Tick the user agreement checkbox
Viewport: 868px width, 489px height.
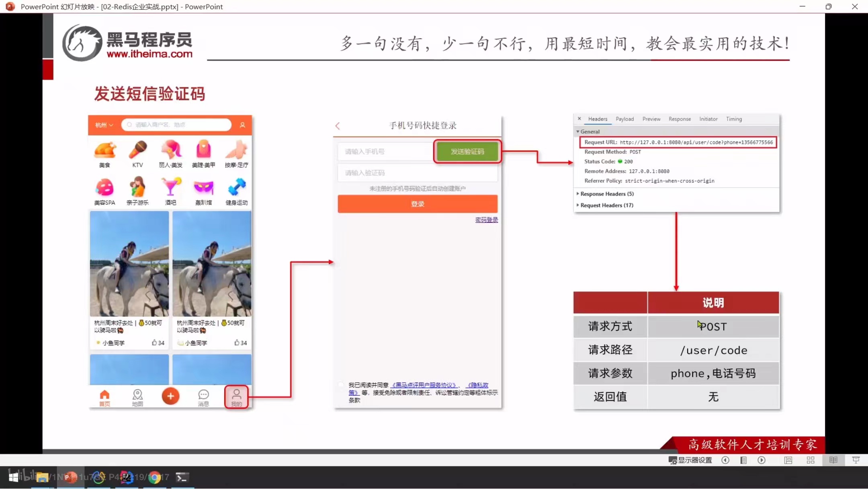(x=341, y=385)
